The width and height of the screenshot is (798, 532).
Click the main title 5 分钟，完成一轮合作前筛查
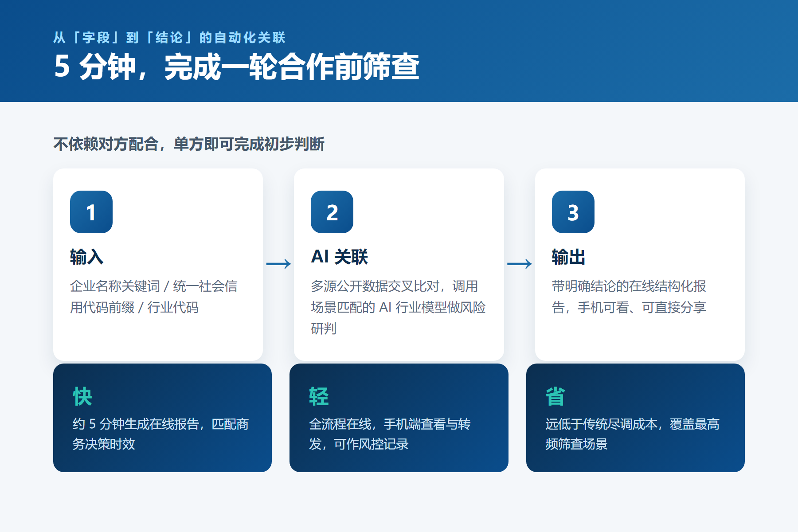237,67
